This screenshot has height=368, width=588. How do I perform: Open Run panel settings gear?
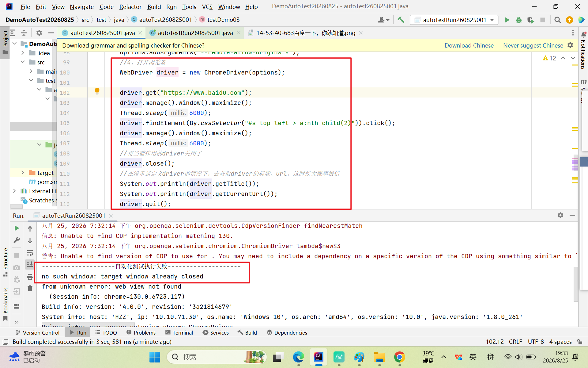click(560, 216)
